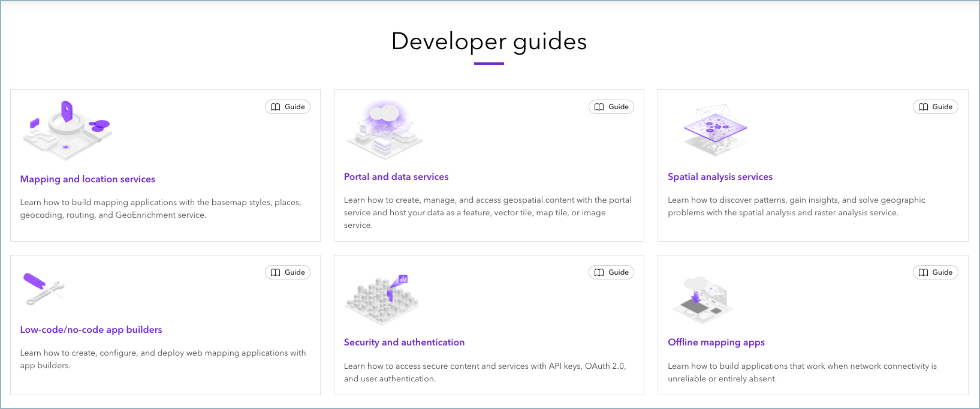The image size is (980, 409).
Task: Open the Spatial analysis services link
Action: click(x=720, y=177)
